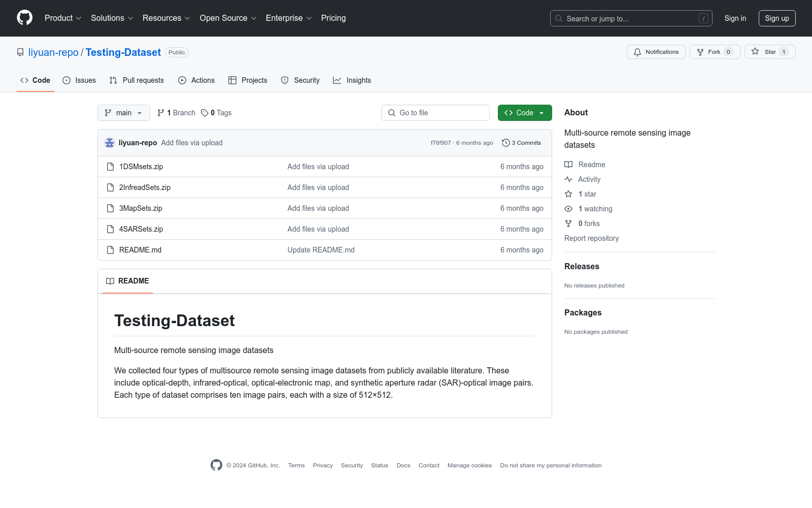This screenshot has height=508, width=812.
Task: Expand the Solutions menu
Action: [x=112, y=18]
